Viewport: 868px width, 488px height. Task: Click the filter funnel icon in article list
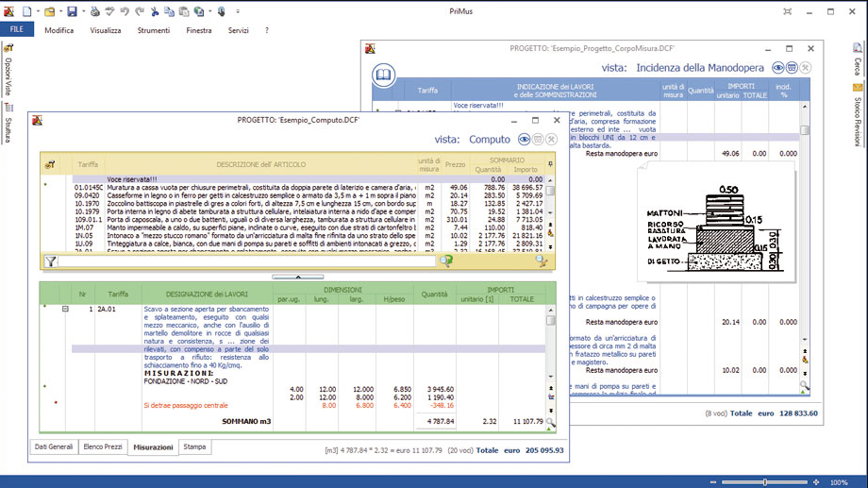[x=51, y=261]
